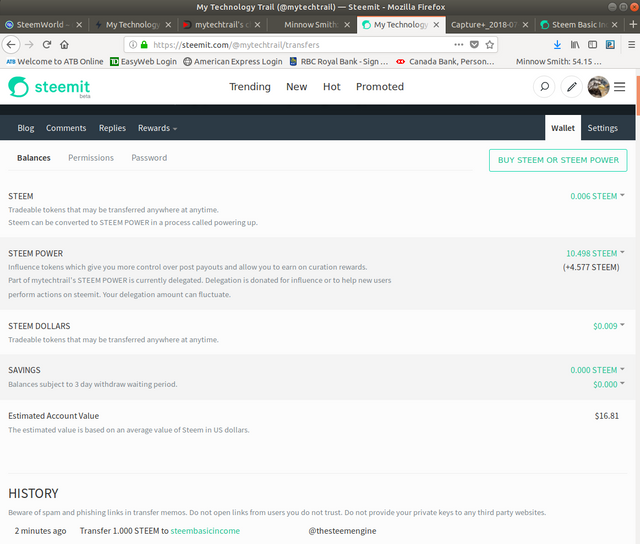640x544 pixels.
Task: Click the 2 minutes ago history timestamp
Action: point(40,531)
